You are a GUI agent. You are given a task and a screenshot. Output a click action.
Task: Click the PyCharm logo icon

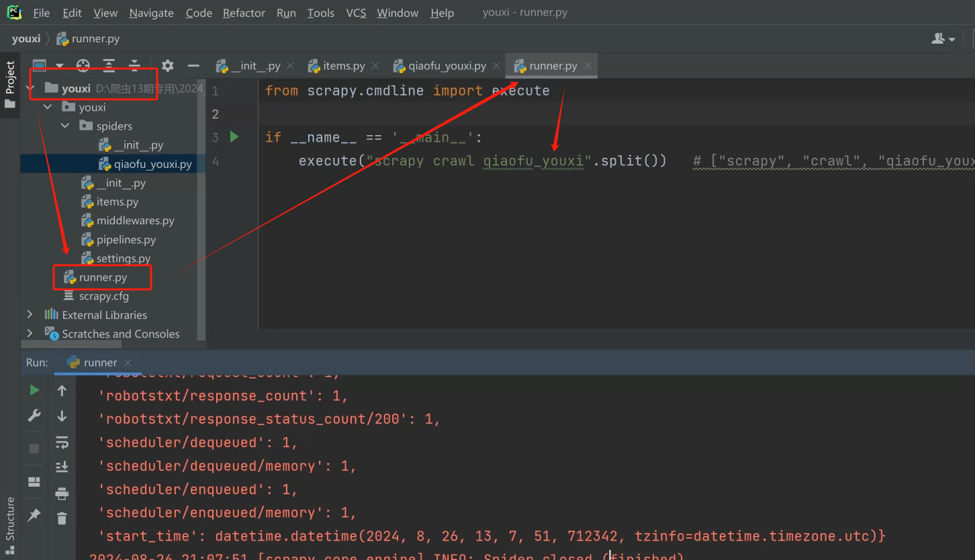pos(14,12)
